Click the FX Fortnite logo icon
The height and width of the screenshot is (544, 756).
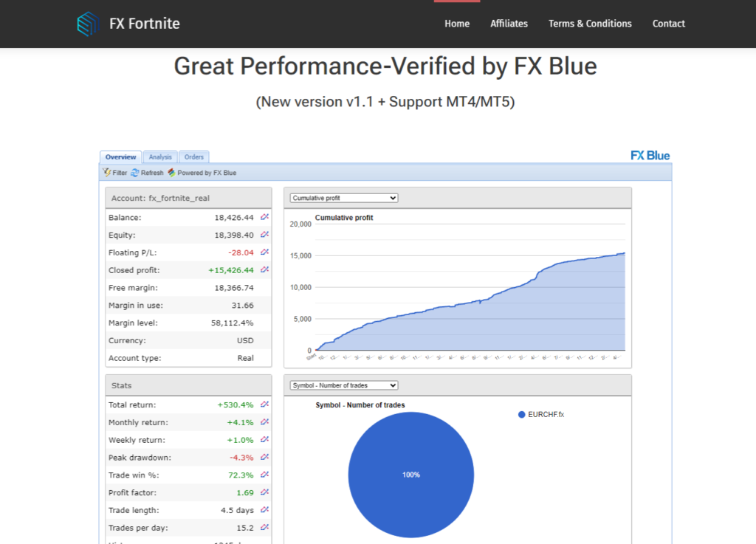tap(89, 24)
